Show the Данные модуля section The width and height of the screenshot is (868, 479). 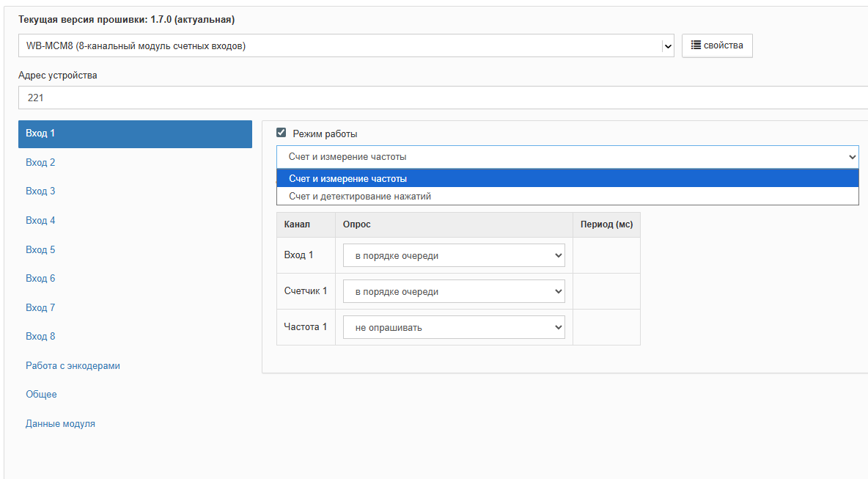(x=60, y=424)
